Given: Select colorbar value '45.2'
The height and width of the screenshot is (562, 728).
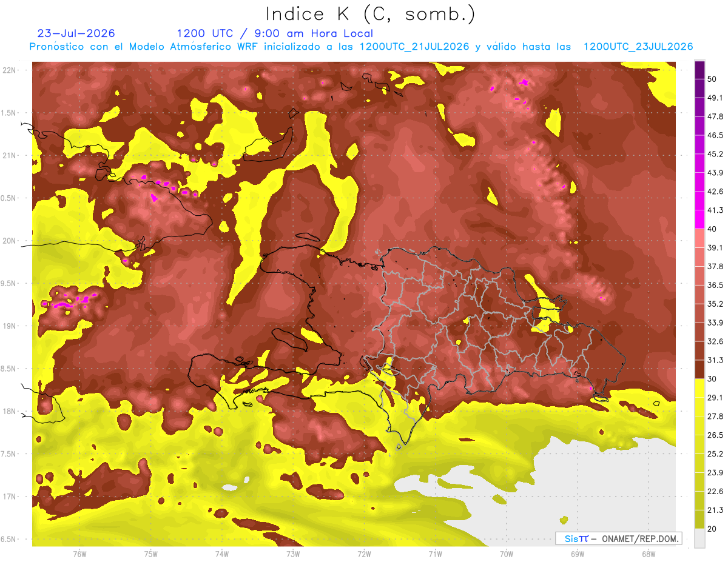Looking at the screenshot, I should (x=715, y=154).
